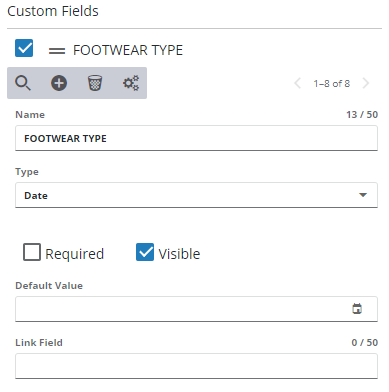Uncheck the FOOTWEAR TYPE row checkbox
The image size is (389, 392).
[x=24, y=48]
